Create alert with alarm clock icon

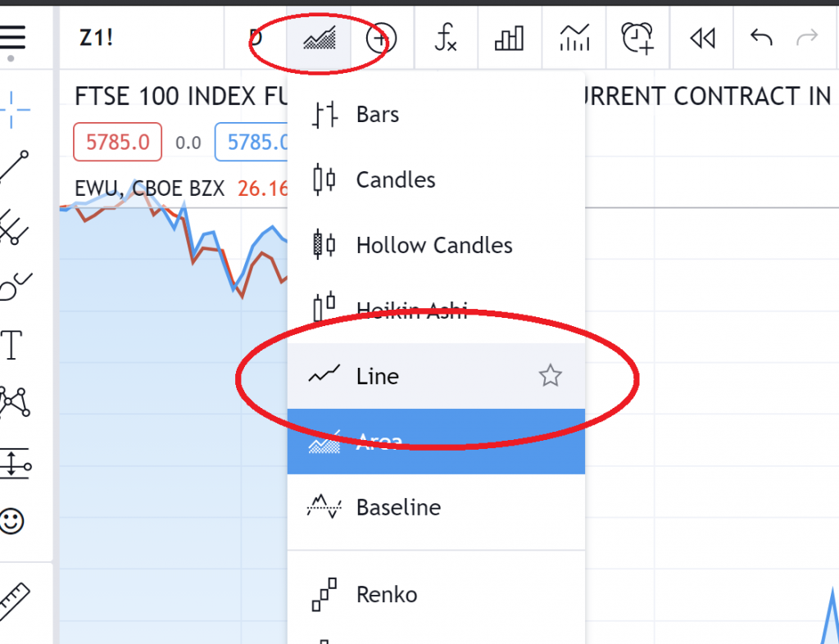[x=637, y=38]
